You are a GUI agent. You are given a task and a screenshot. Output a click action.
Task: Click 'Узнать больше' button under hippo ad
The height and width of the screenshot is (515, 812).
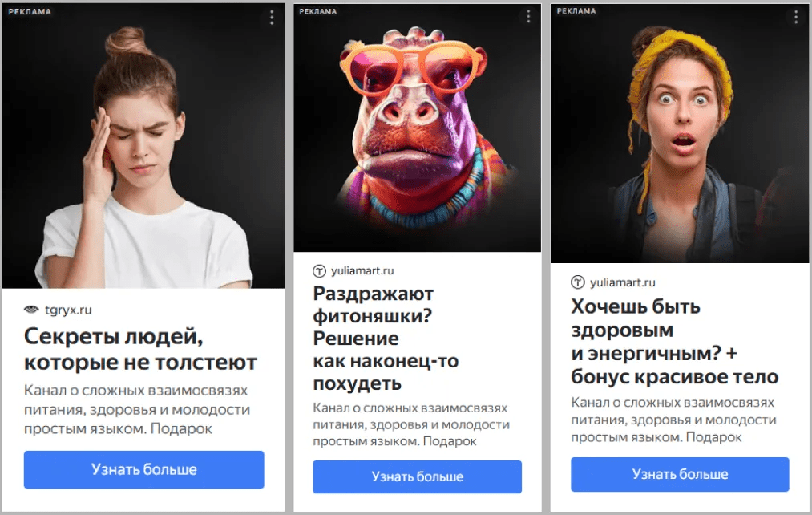coord(418,476)
